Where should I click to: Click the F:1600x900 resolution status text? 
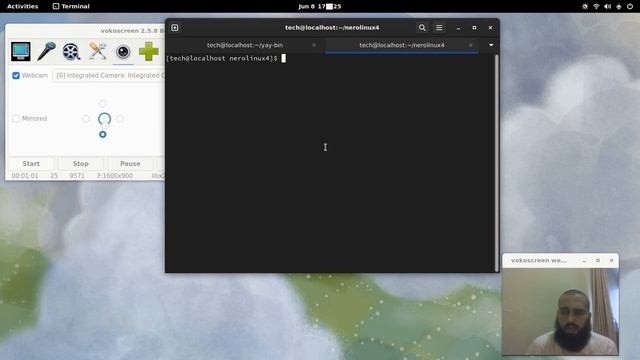click(115, 176)
